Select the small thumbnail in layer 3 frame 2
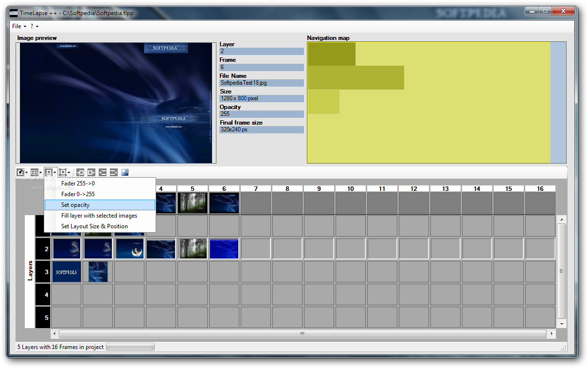588x368 pixels. click(98, 272)
